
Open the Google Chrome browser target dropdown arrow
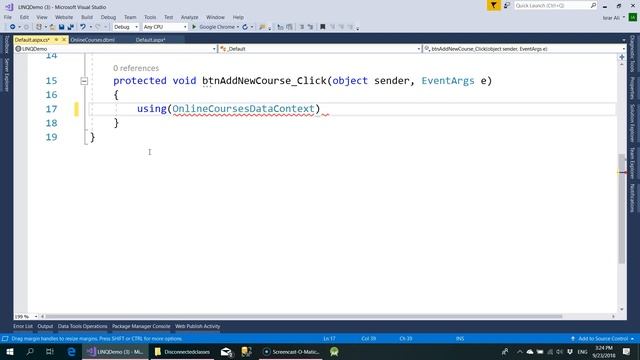pos(238,27)
